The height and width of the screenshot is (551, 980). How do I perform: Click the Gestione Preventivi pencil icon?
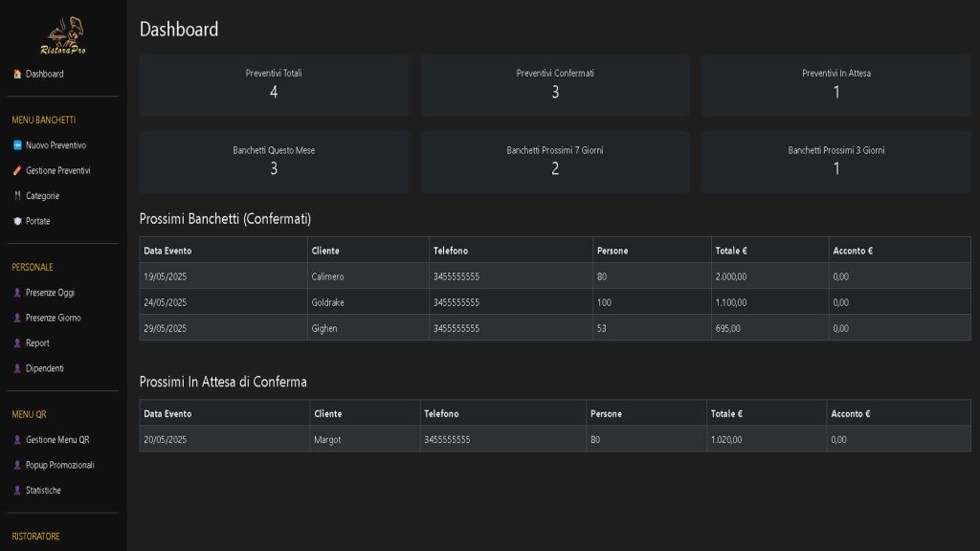pos(17,170)
